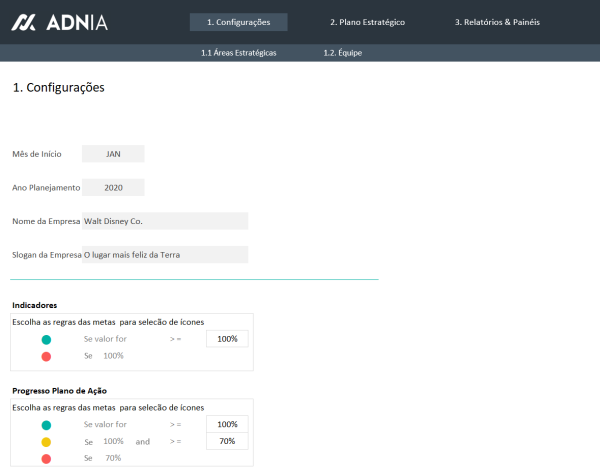Viewport: 600px width, 474px height.
Task: Edit the Slogan da Empresa field
Action: [165, 255]
